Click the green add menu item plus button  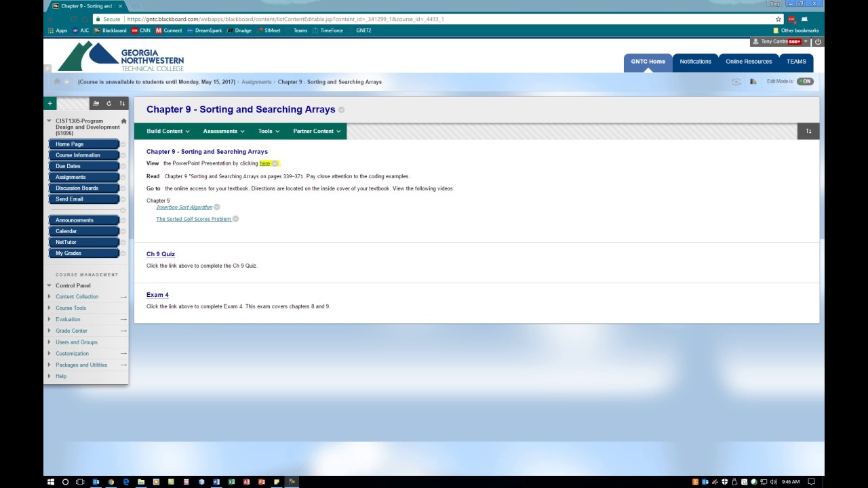pyautogui.click(x=50, y=104)
